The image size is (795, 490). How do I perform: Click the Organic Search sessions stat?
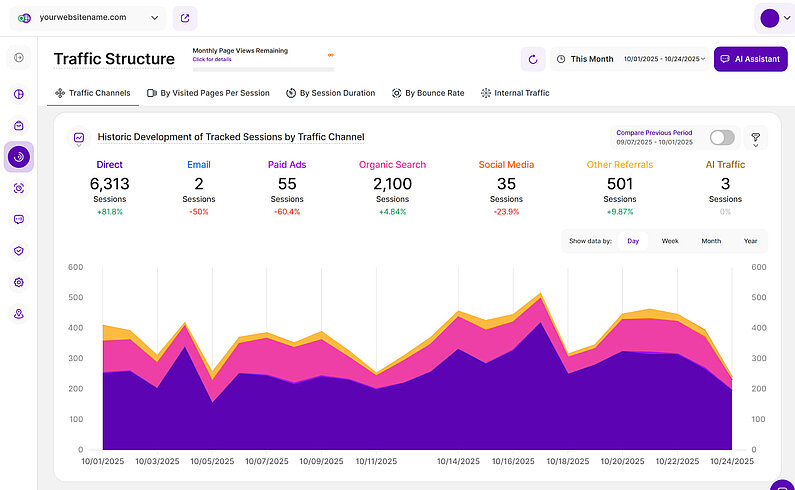392,183
